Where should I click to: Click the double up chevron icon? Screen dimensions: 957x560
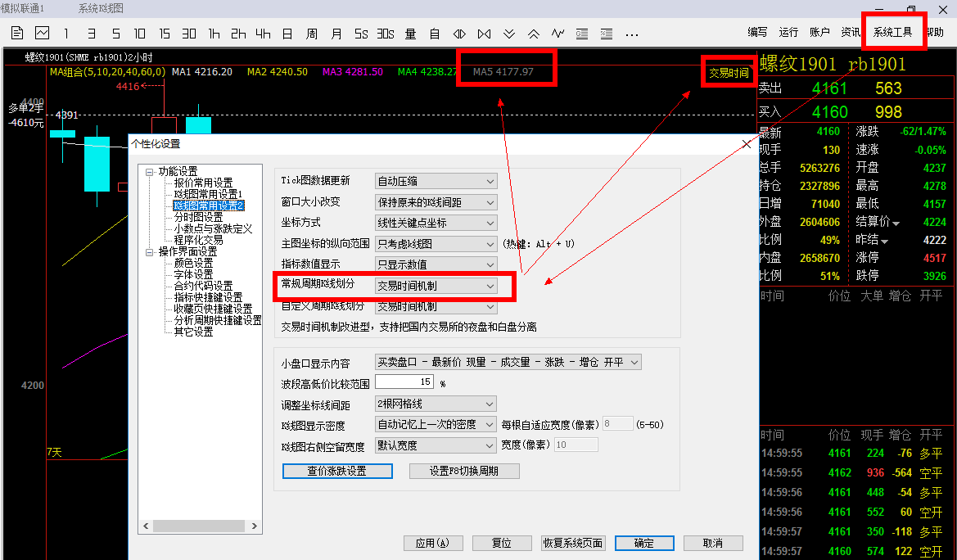point(534,34)
